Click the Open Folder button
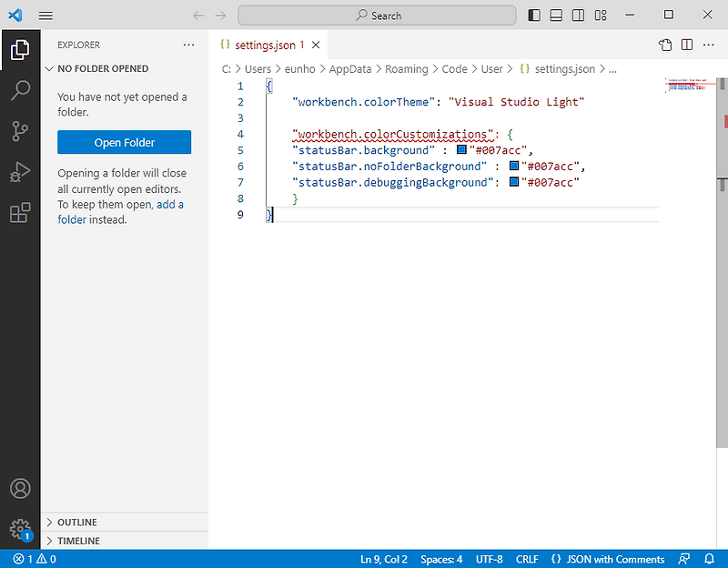728x568 pixels. (124, 142)
